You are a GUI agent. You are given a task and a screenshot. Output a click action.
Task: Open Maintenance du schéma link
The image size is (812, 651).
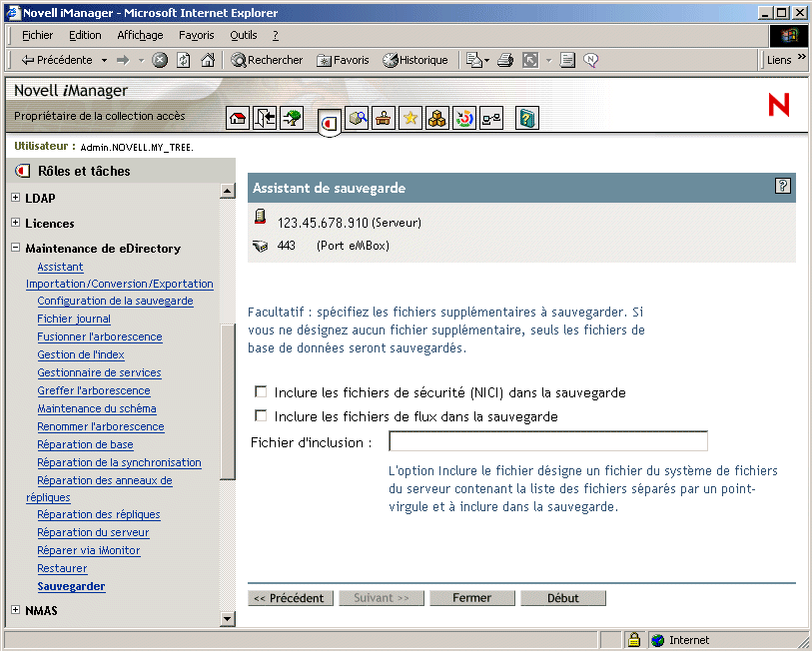96,408
